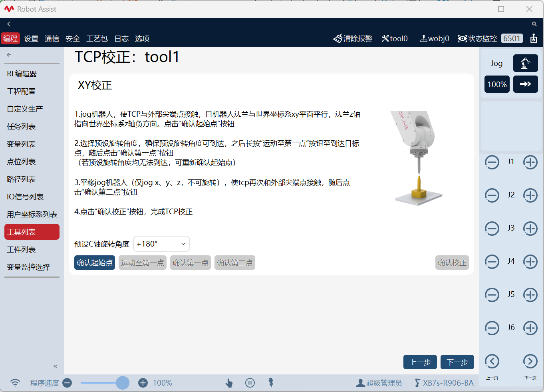This screenshot has height=392, width=544.
Task: Jog J4 in the plus direction
Action: pos(530,262)
